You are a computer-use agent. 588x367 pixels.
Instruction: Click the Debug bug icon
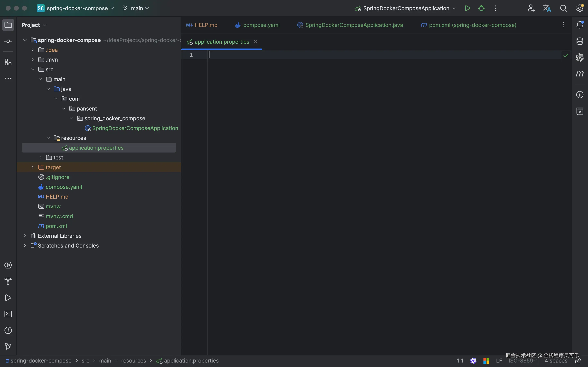point(481,8)
